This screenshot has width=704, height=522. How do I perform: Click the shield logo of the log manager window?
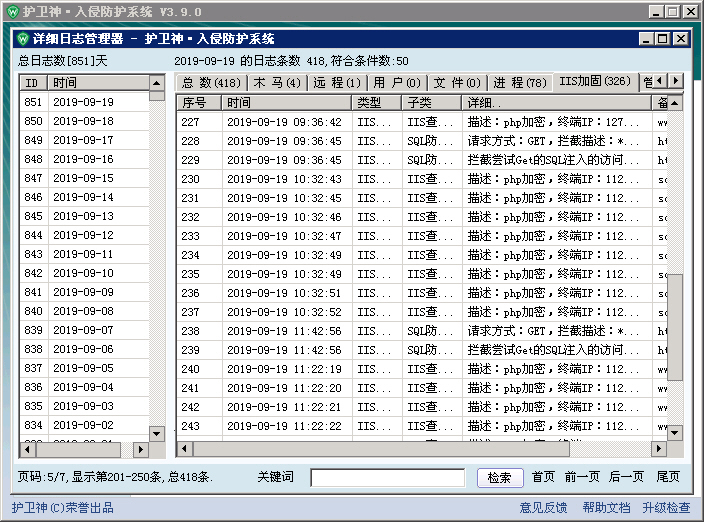point(23,39)
